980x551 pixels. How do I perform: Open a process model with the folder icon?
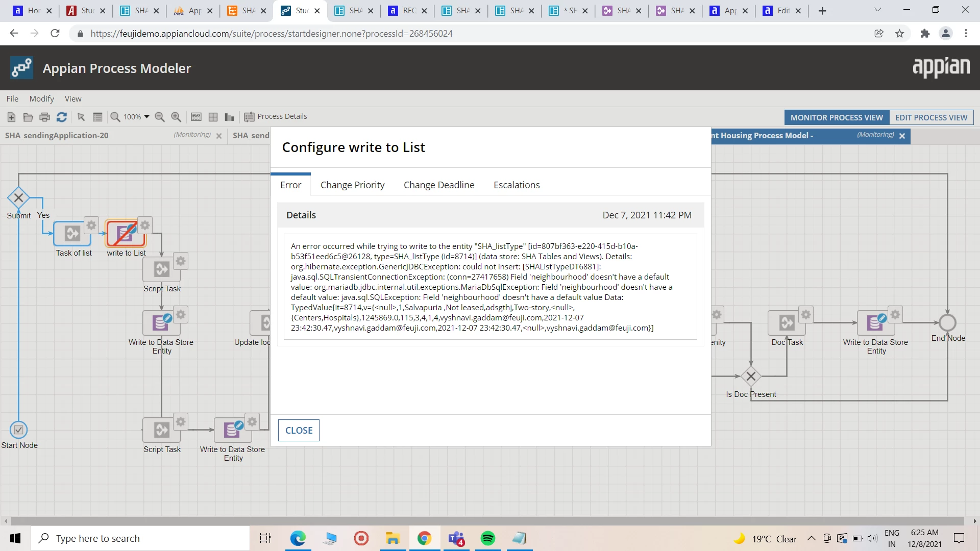coord(28,117)
